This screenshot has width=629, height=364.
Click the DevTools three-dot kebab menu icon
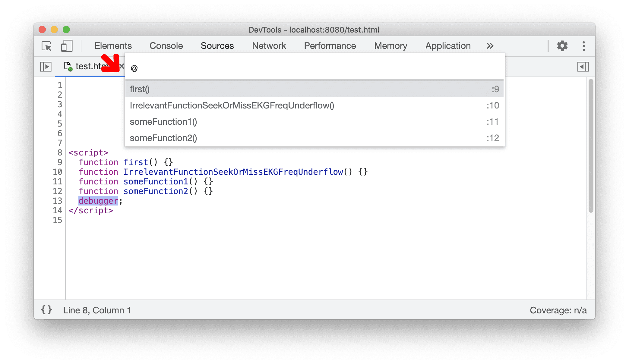[584, 45]
